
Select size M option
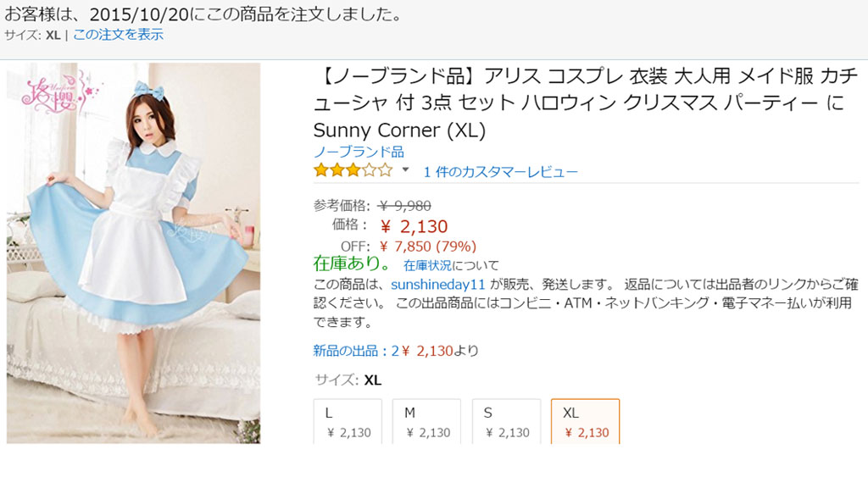(427, 422)
